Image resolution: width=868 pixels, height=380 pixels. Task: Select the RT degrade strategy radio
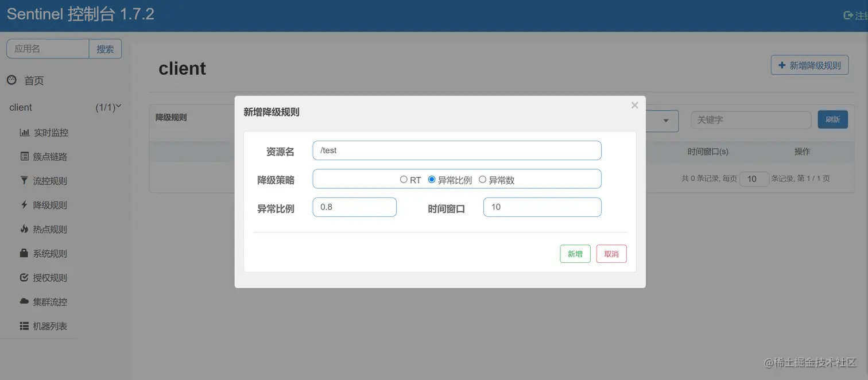(x=404, y=180)
